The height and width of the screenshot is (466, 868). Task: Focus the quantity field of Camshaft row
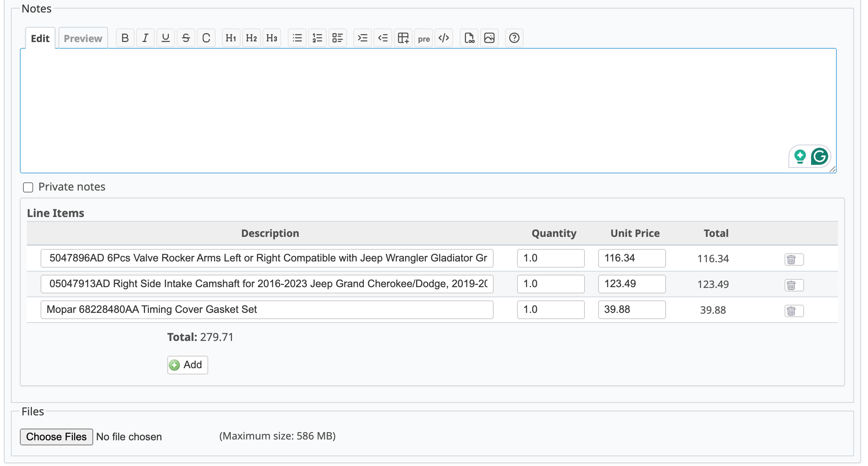click(x=550, y=284)
